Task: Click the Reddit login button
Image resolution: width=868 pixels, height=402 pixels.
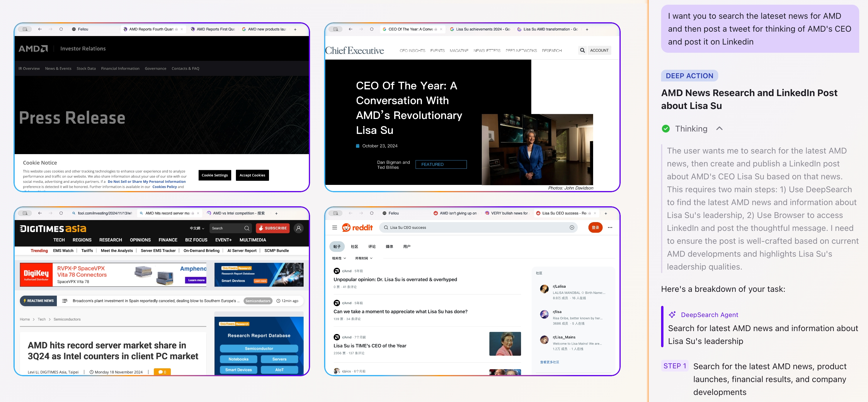Action: tap(595, 227)
